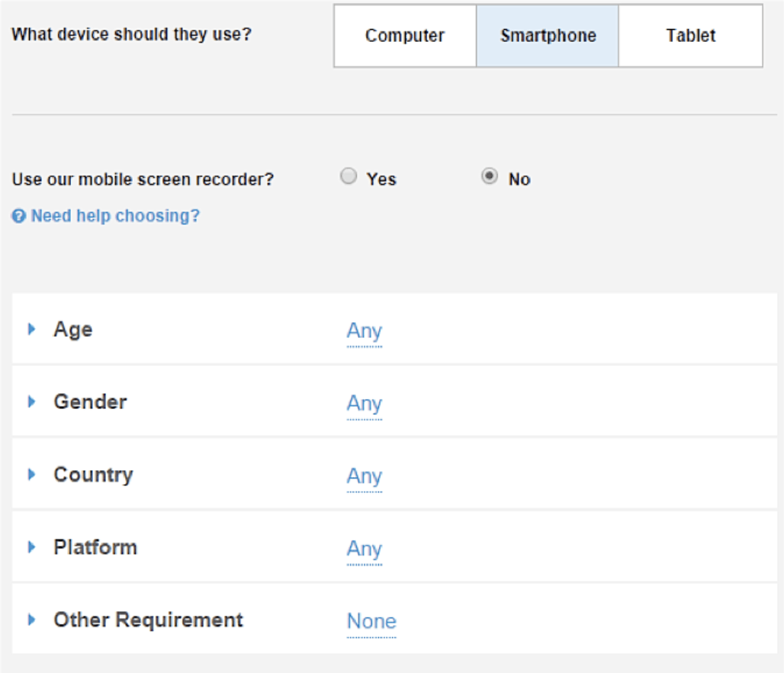
Task: Click 'None' next to Other Requirement
Action: click(x=371, y=621)
